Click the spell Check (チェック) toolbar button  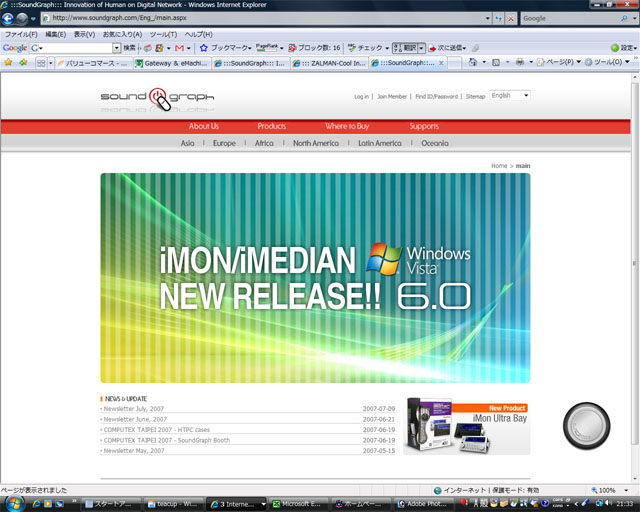click(366, 48)
